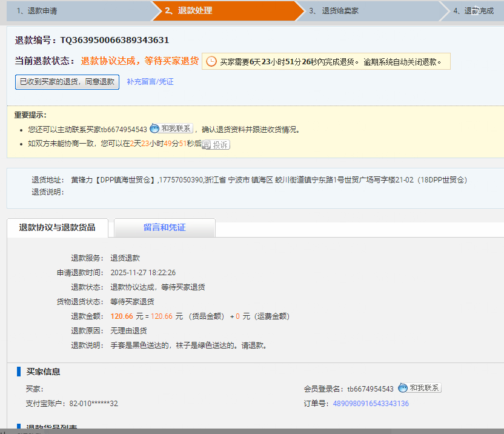Screen dimensions: 504x434
Task: Click the Wangwang icon beside member login name
Action: tap(419, 388)
